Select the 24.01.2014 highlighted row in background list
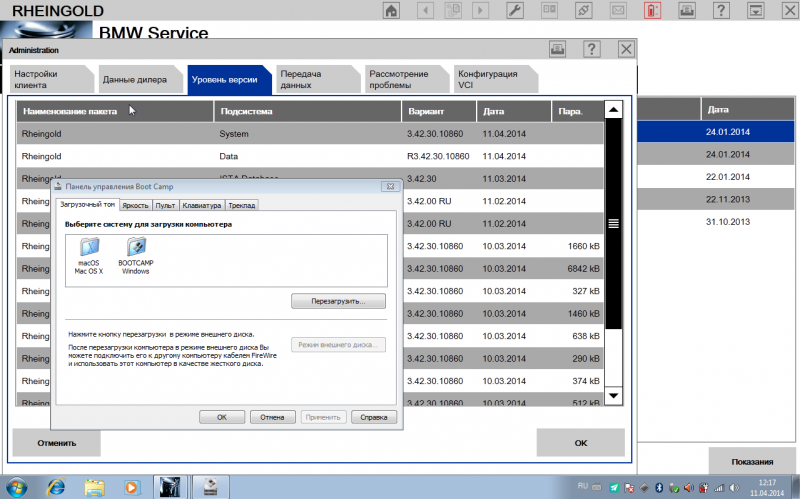This screenshot has width=800, height=499. point(716,132)
